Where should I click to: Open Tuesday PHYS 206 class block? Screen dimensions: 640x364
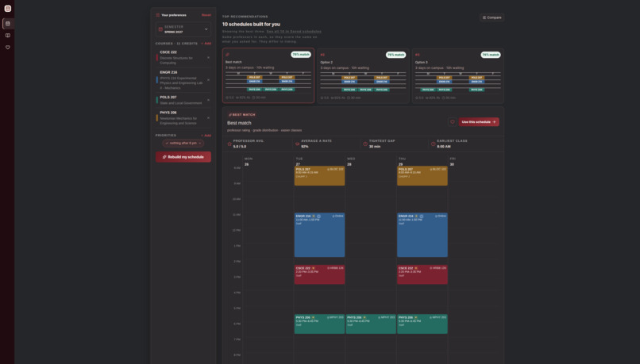click(319, 324)
